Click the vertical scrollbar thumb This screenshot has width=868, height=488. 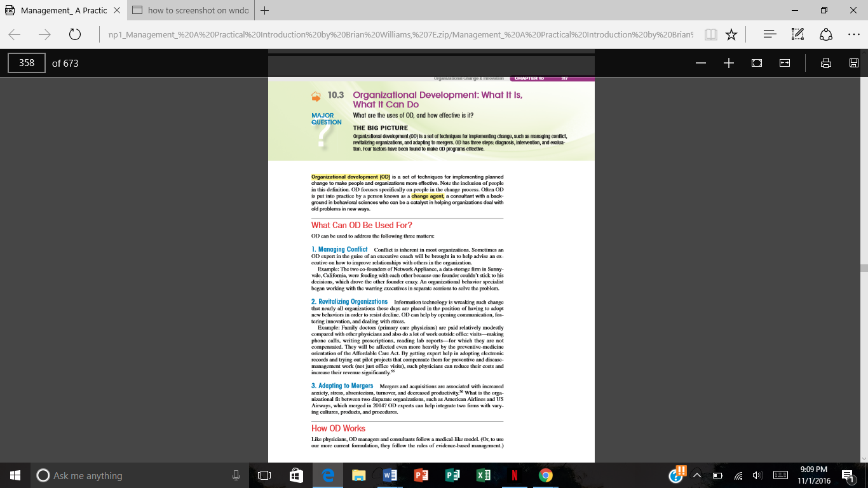click(863, 268)
